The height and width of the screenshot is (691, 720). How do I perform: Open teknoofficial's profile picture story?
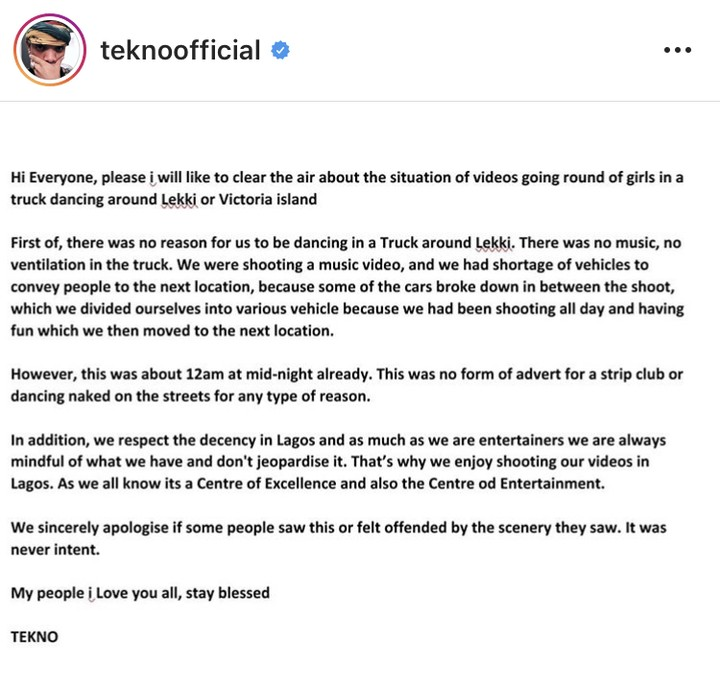point(48,50)
